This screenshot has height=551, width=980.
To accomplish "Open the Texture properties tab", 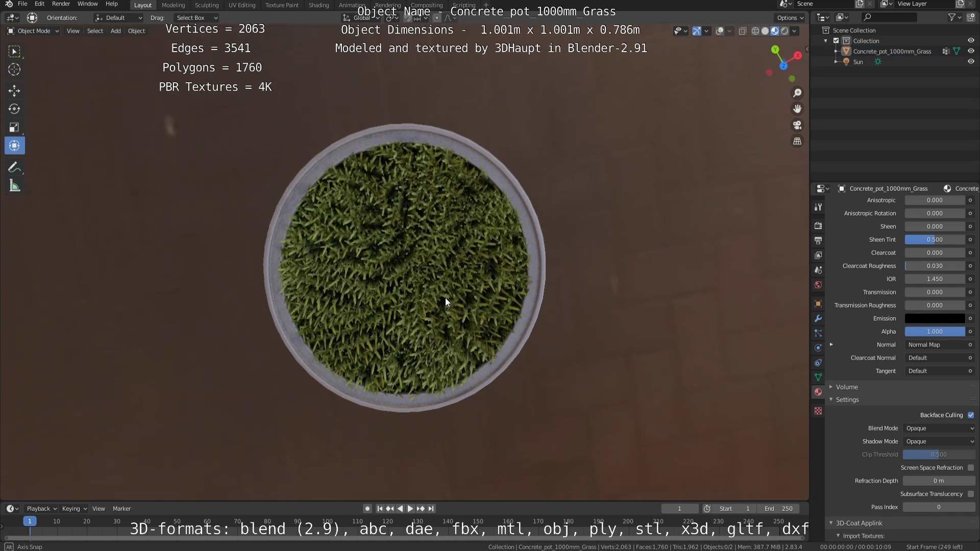I will pos(818,411).
